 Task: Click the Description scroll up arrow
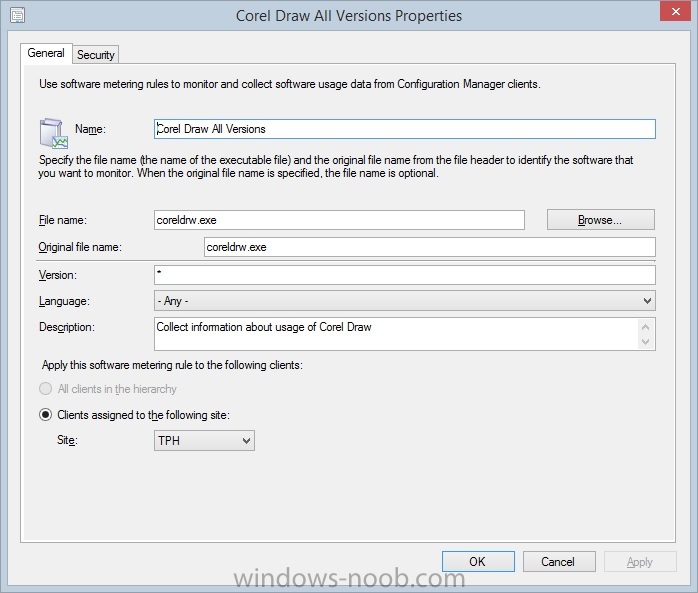(645, 327)
